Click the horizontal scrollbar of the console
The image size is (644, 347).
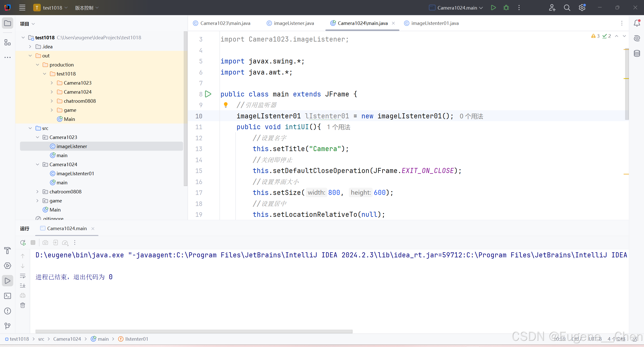tap(194, 331)
